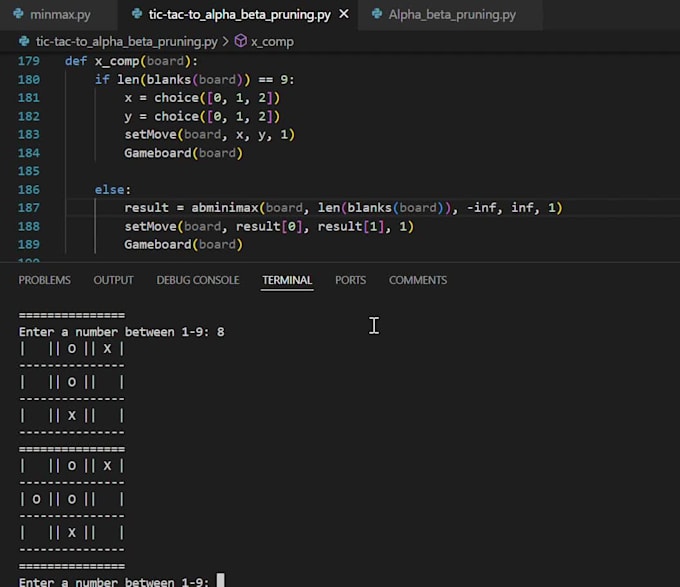
Task: Click the 'if len(blanks(board)) == 9:' line
Action: click(195, 80)
